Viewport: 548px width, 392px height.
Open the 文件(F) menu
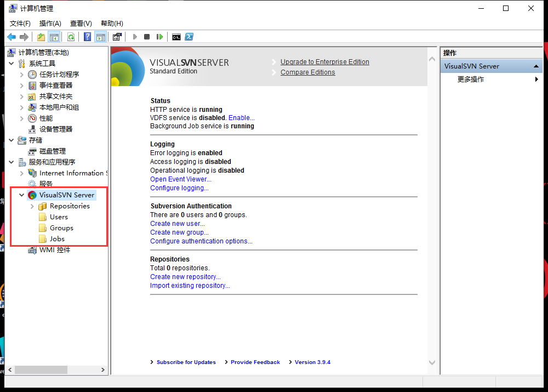[x=20, y=24]
